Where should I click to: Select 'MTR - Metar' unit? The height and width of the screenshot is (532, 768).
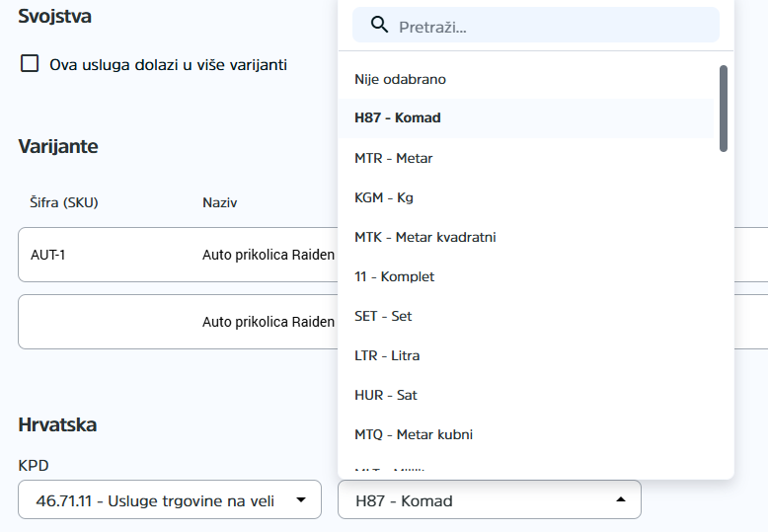[394, 158]
